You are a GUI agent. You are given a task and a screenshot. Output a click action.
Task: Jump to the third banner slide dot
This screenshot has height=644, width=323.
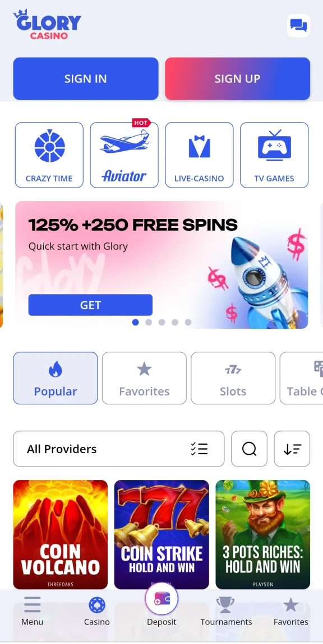pyautogui.click(x=161, y=323)
